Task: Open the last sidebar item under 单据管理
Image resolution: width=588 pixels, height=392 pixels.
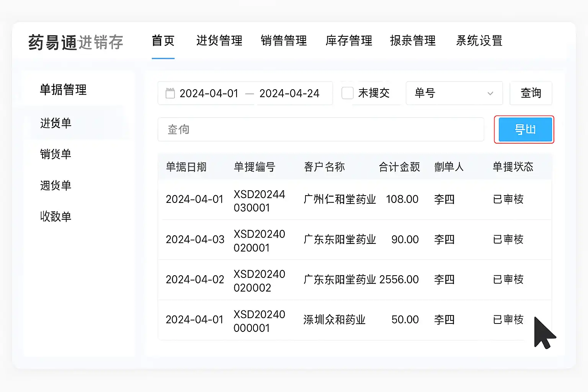Action: 56,217
